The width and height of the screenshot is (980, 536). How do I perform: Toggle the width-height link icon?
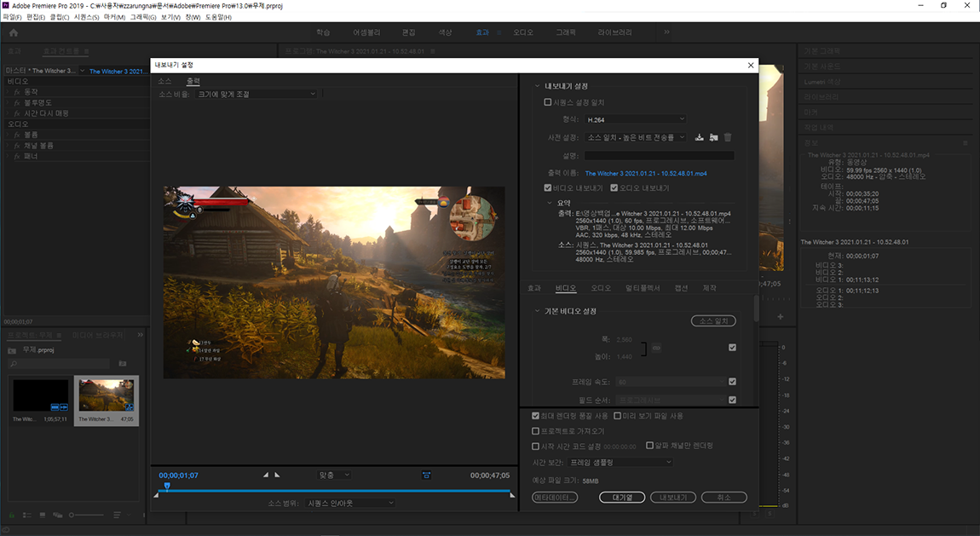coord(656,348)
